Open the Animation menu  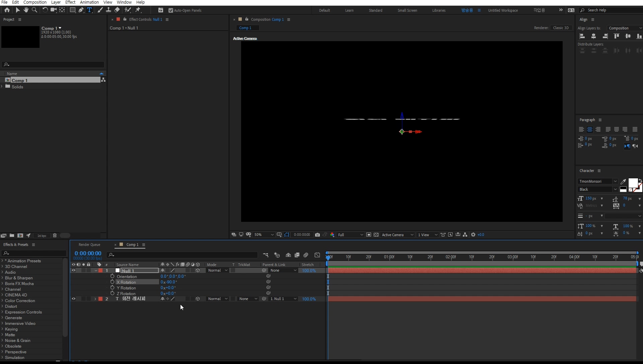click(x=89, y=2)
